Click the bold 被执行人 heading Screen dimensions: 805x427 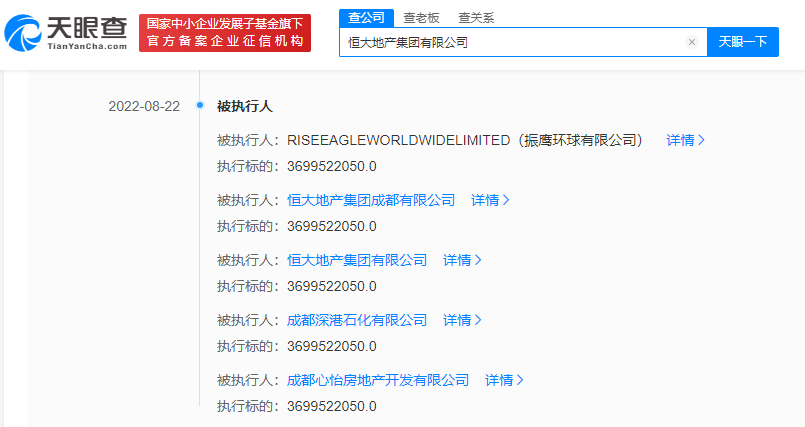[244, 106]
